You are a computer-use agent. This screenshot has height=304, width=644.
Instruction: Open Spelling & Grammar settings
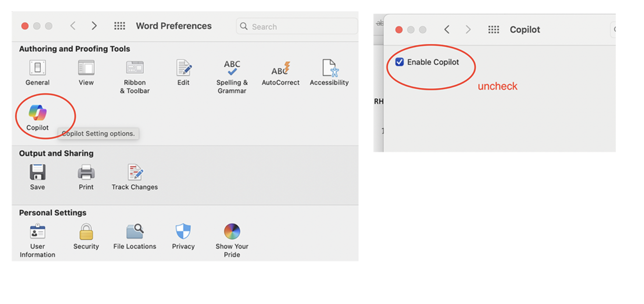coord(232,68)
